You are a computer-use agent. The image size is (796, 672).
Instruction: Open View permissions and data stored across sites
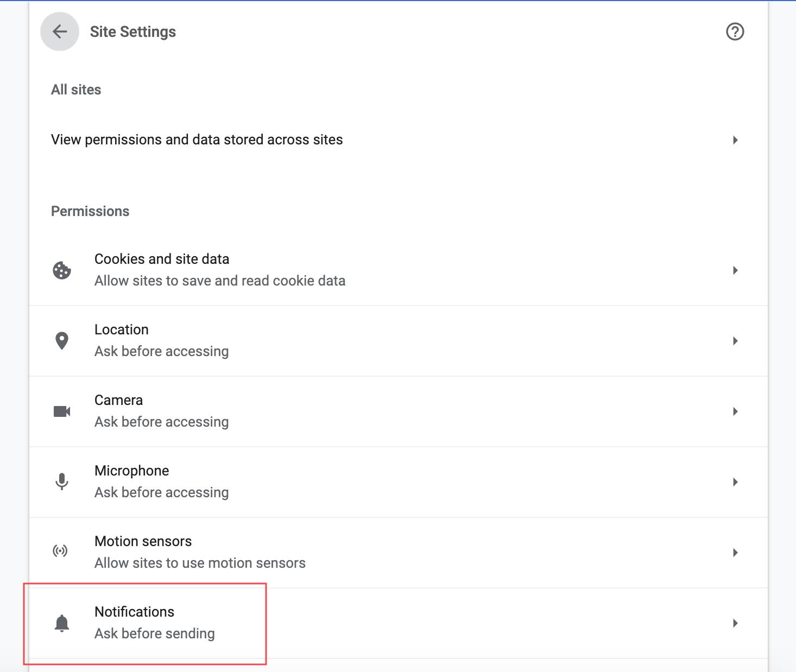coord(197,140)
